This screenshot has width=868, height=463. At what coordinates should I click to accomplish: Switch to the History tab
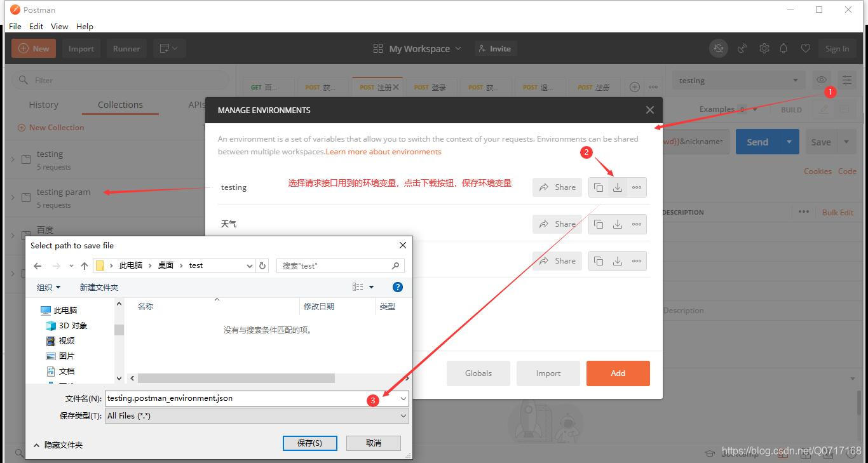(x=43, y=105)
